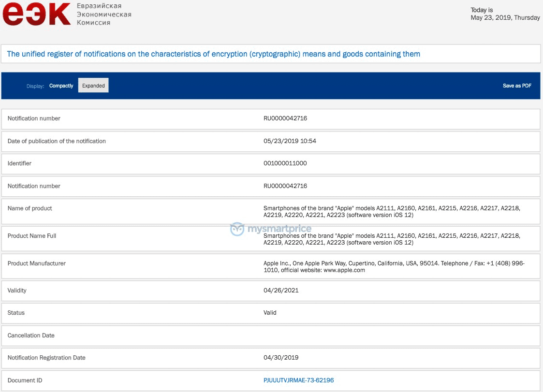The width and height of the screenshot is (543, 392).
Task: Select the Expanded display option
Action: click(x=93, y=85)
